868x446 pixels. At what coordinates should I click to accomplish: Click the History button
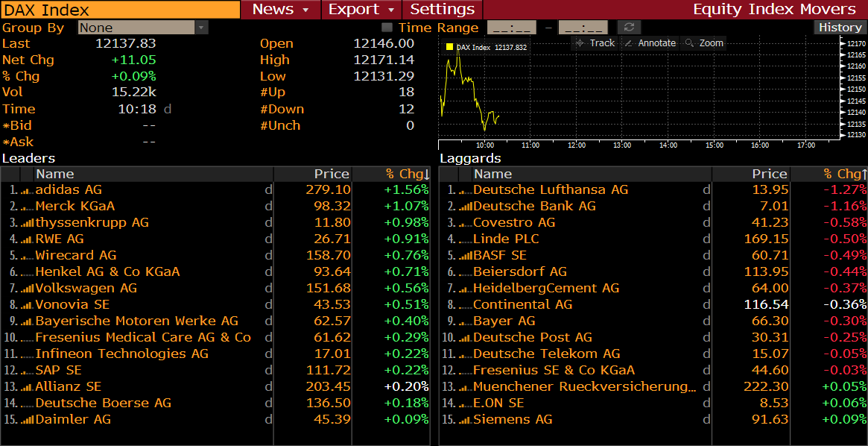point(840,27)
